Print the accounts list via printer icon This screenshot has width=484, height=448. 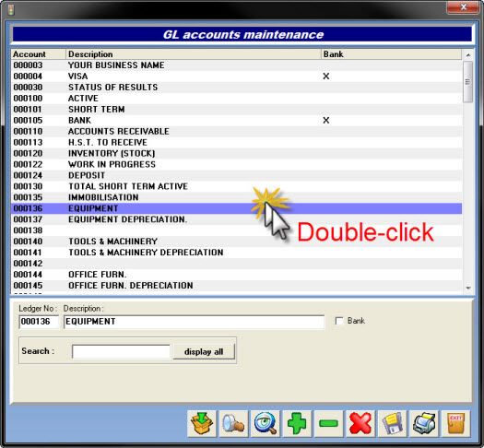pos(424,424)
